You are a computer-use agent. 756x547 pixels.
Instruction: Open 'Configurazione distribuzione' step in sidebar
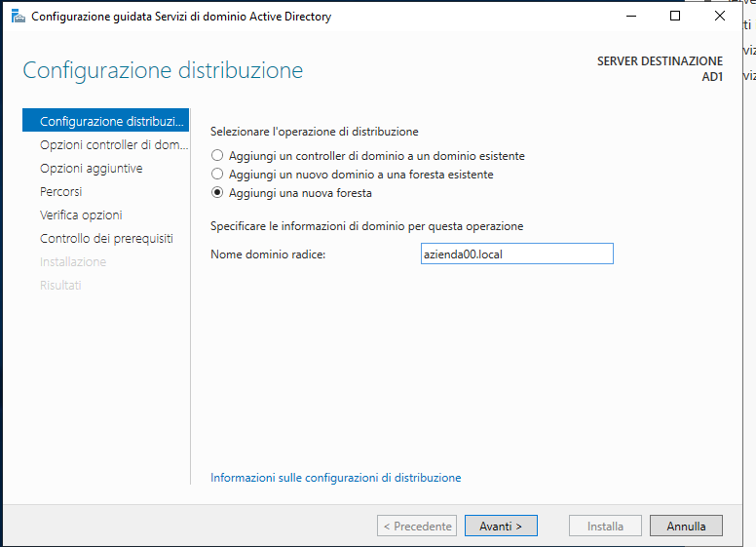pyautogui.click(x=105, y=120)
